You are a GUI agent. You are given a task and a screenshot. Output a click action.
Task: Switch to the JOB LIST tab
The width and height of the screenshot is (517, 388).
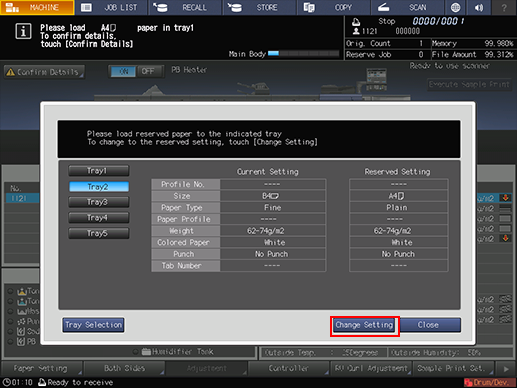pos(111,7)
